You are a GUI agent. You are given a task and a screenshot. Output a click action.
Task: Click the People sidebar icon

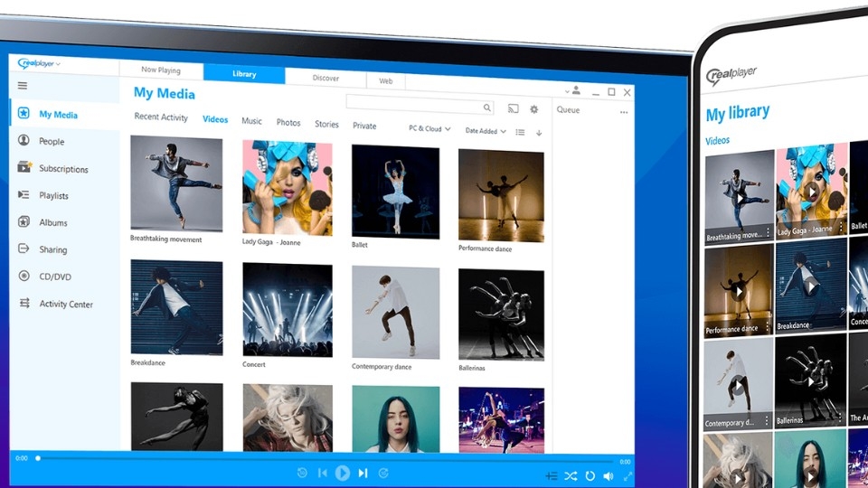click(24, 140)
